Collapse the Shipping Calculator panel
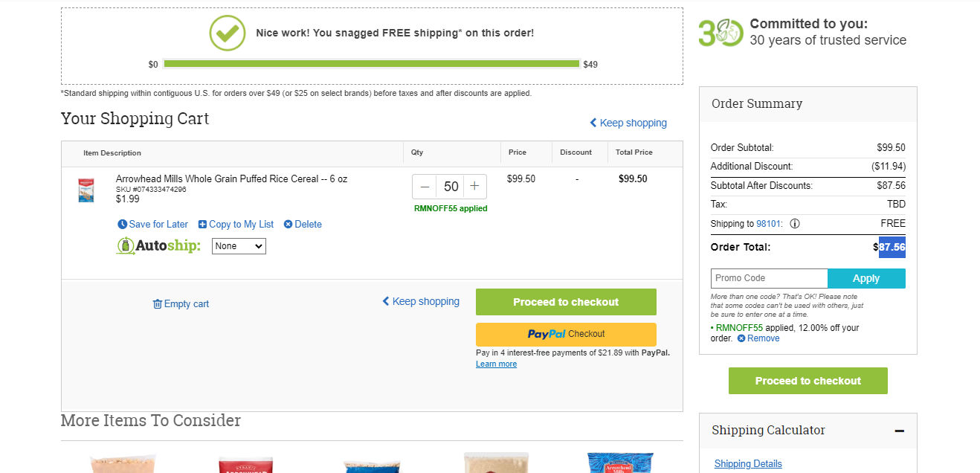 click(899, 431)
